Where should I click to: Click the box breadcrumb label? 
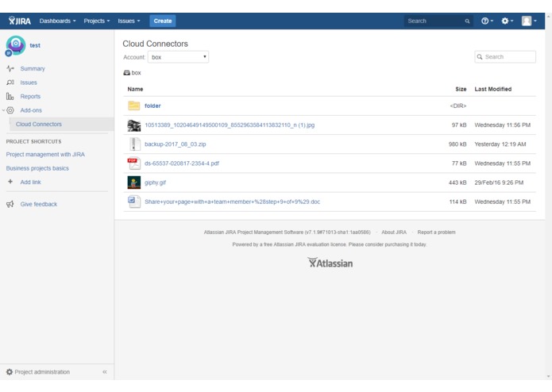pos(137,73)
